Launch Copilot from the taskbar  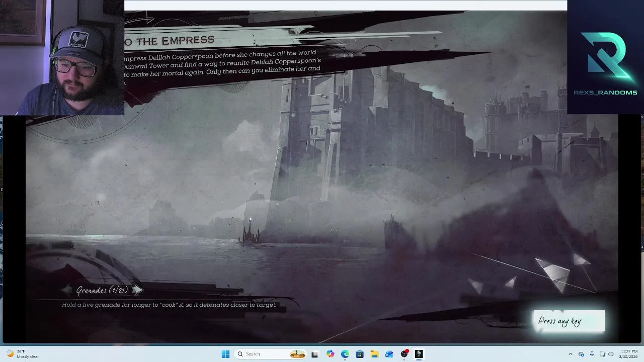click(330, 354)
